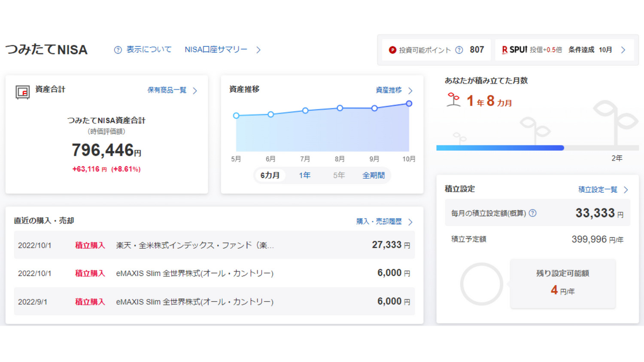
Task: Click the 8月 data point on chart
Action: tap(340, 108)
